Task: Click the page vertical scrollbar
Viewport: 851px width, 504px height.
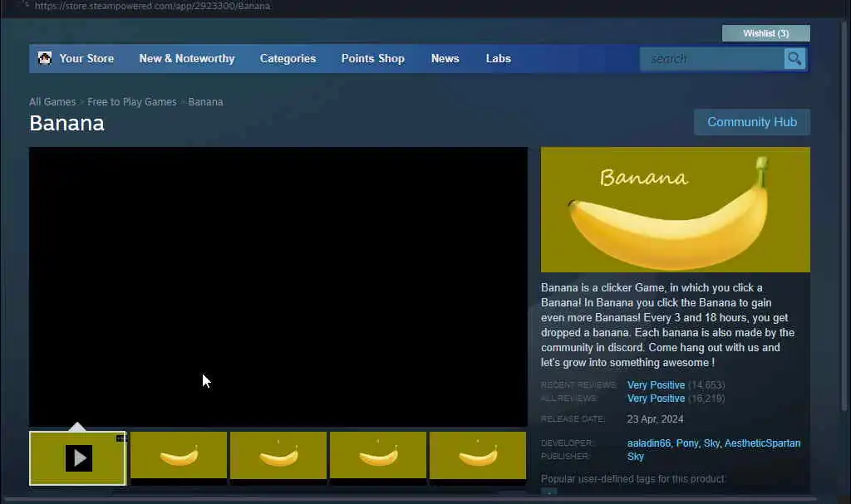Action: click(x=844, y=217)
